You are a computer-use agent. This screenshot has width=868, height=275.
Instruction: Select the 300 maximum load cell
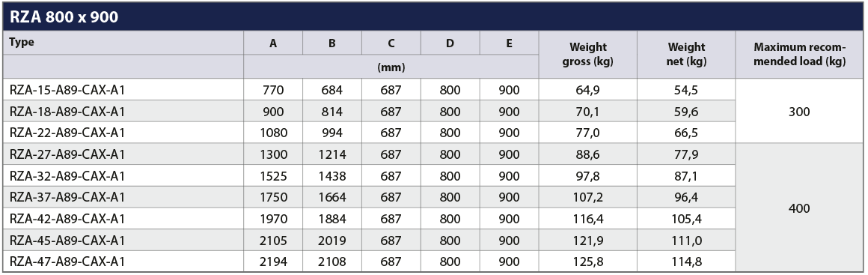click(799, 112)
